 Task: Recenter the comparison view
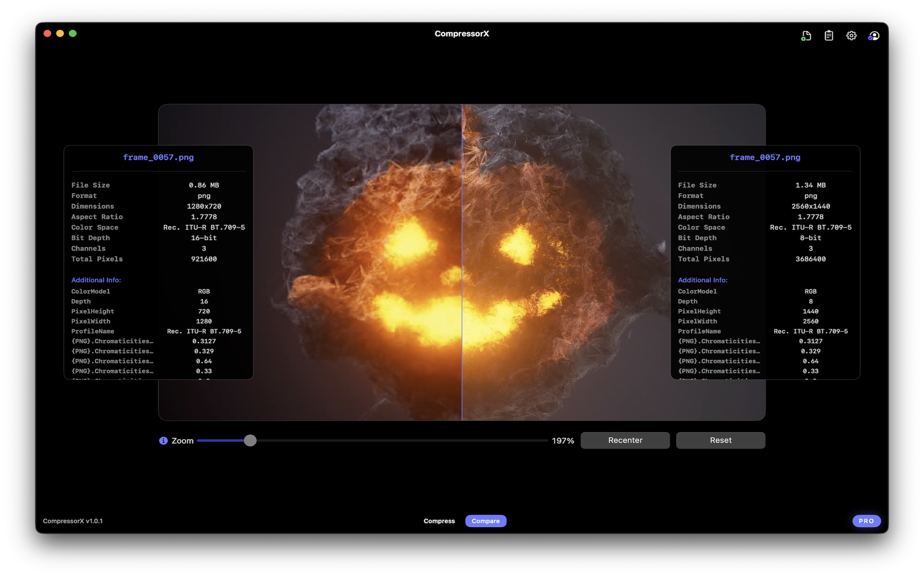pyautogui.click(x=625, y=440)
